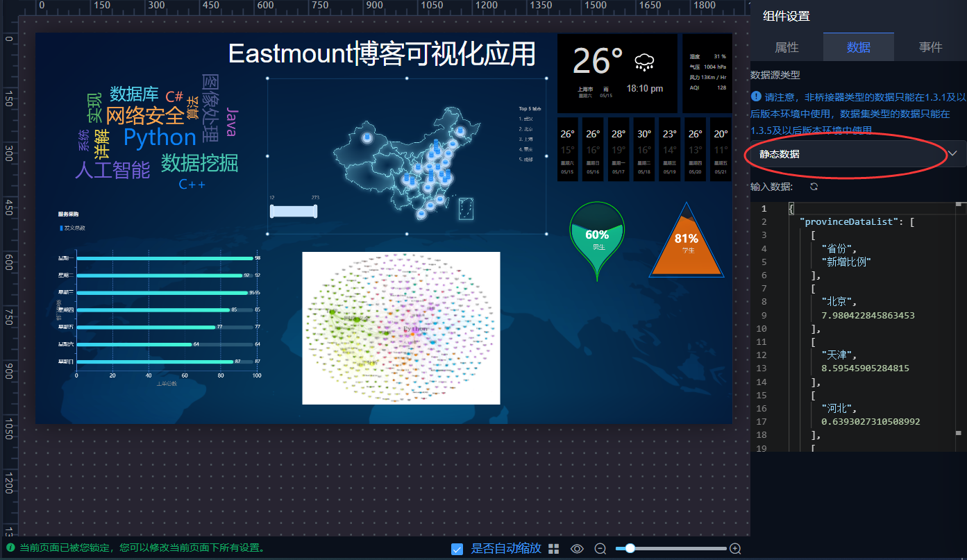Click the zoom-out magnifier icon

[x=600, y=549]
